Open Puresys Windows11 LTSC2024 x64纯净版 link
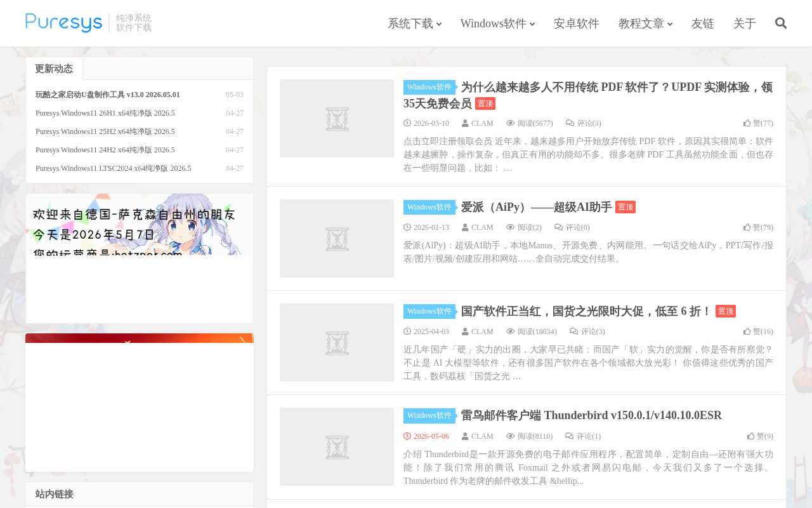Viewport: 812px width, 508px height. coord(114,168)
